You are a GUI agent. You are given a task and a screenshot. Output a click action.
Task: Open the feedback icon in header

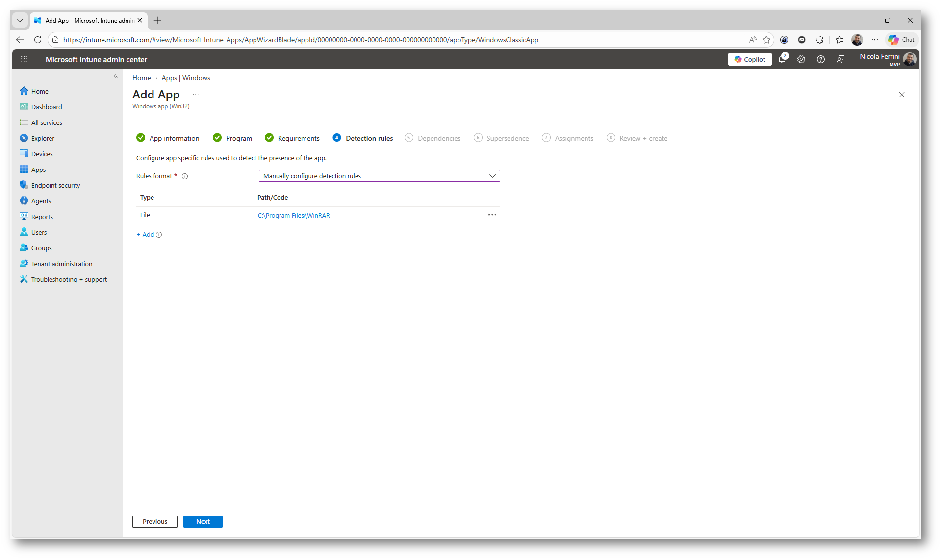click(x=840, y=59)
